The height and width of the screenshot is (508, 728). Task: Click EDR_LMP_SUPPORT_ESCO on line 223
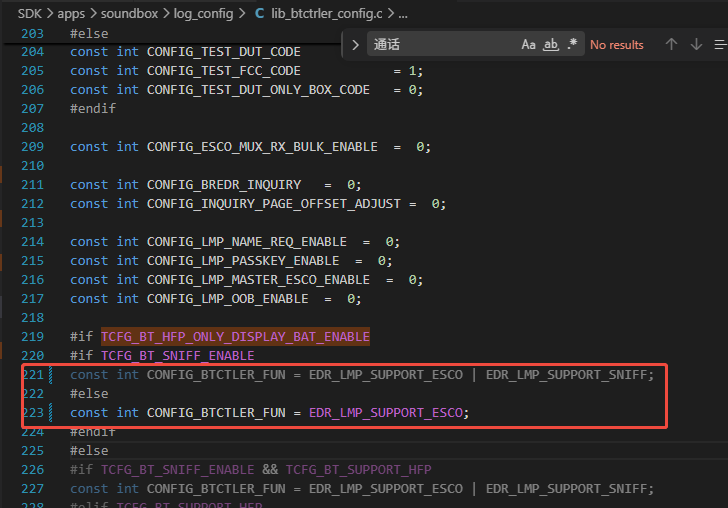pyautogui.click(x=386, y=413)
